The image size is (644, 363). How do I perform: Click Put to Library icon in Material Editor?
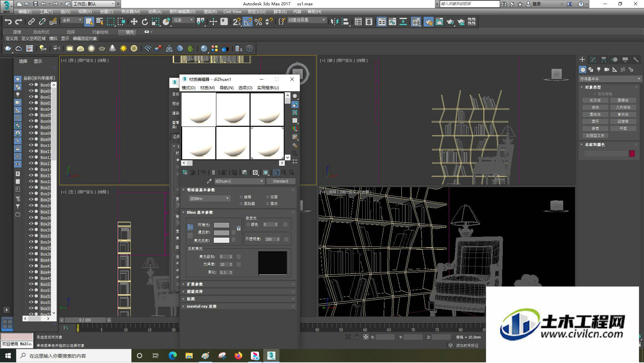245,172
